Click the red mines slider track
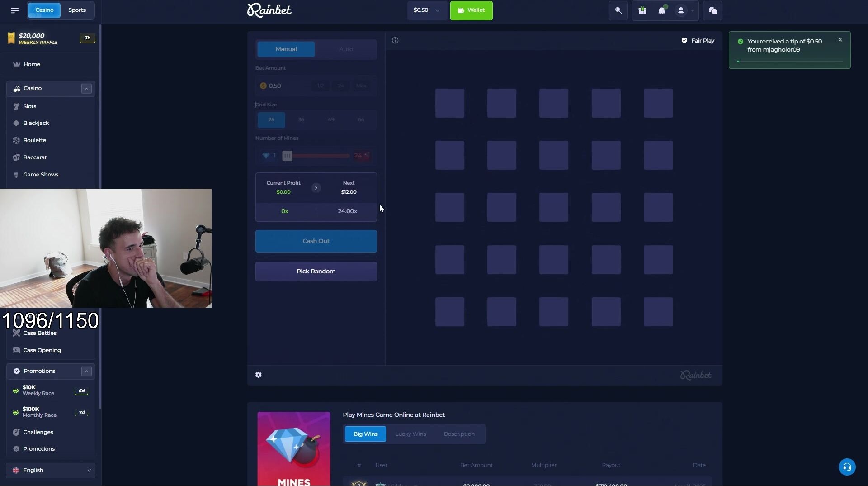868x486 pixels. (x=321, y=156)
